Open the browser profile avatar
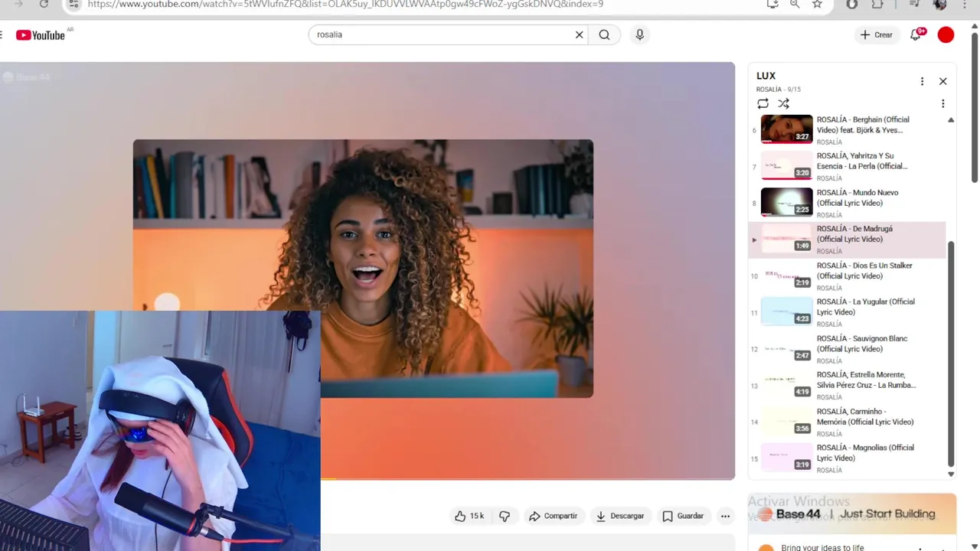The image size is (980, 551). point(940,4)
